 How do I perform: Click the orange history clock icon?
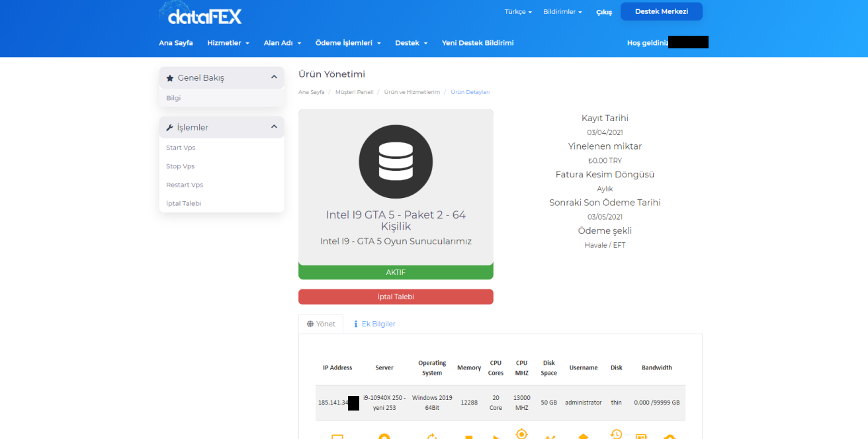pyautogui.click(x=616, y=434)
